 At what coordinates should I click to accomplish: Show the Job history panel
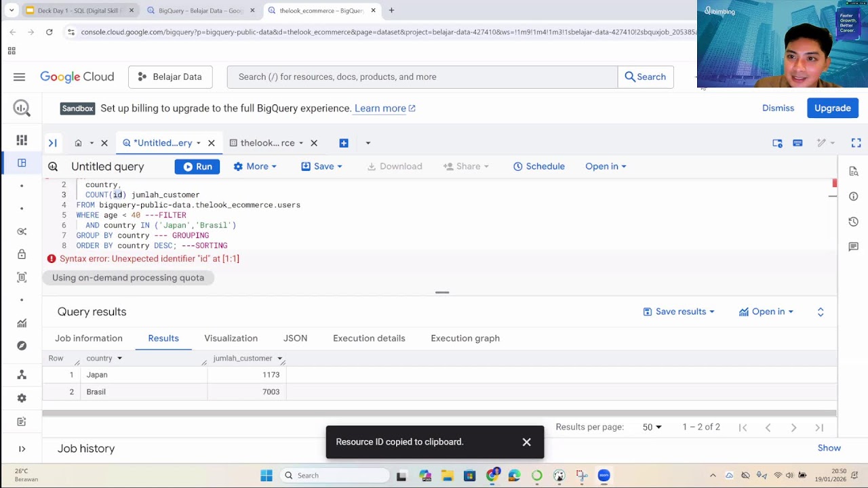coord(829,448)
